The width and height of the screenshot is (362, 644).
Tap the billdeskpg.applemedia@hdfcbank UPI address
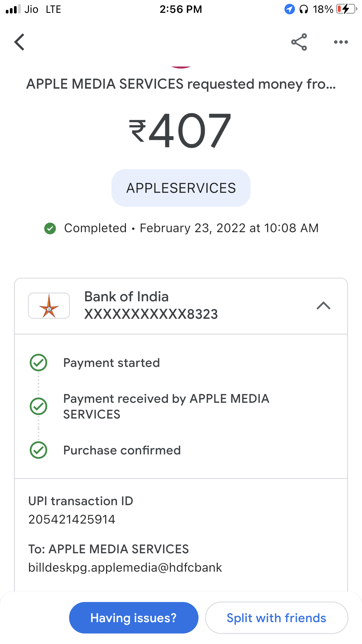pyautogui.click(x=125, y=568)
